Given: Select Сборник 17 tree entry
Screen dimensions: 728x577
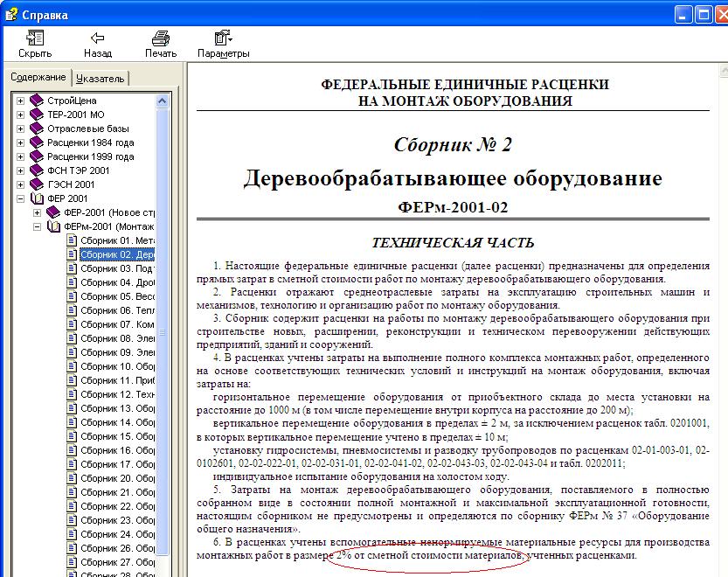Looking at the screenshot, I should coord(117,463).
